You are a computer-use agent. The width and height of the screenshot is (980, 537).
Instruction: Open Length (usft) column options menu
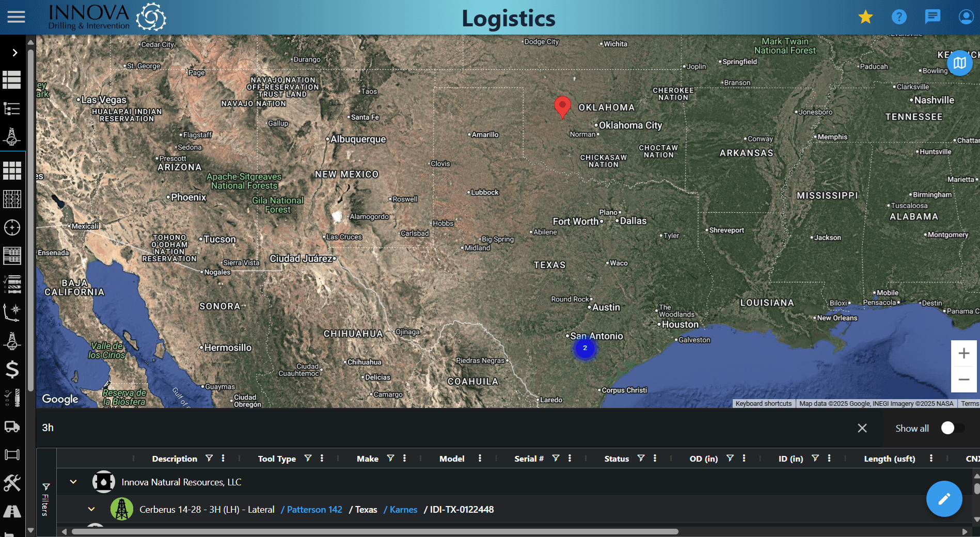pos(931,458)
